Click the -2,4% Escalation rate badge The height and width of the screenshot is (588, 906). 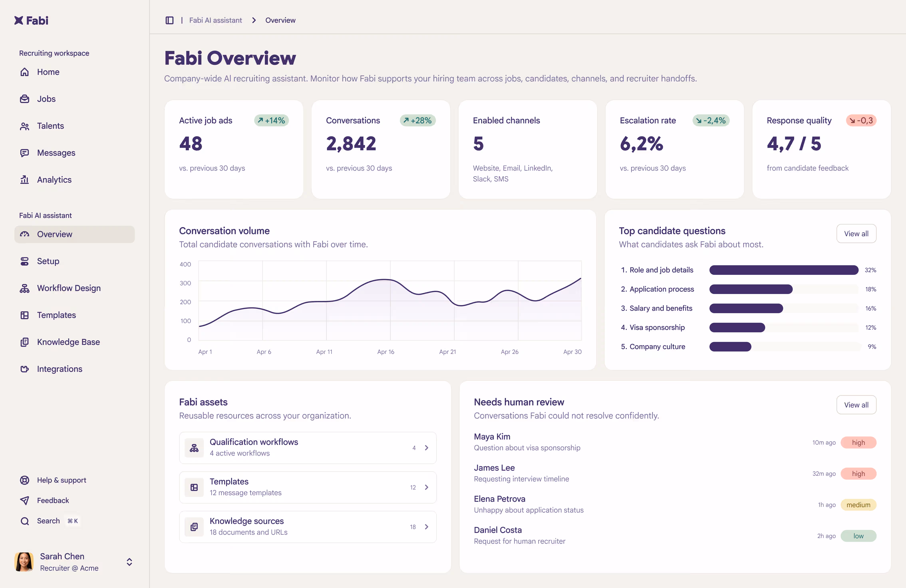pos(711,121)
